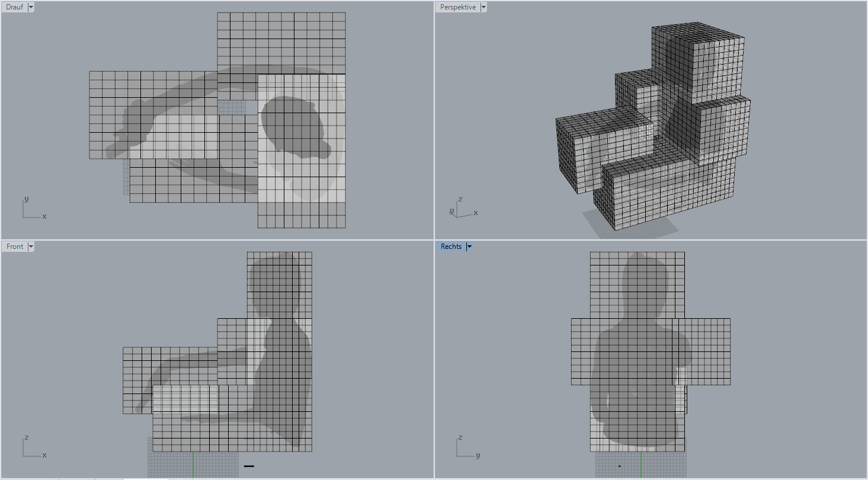Open the Rechts viewport dropdown arrow

[469, 246]
